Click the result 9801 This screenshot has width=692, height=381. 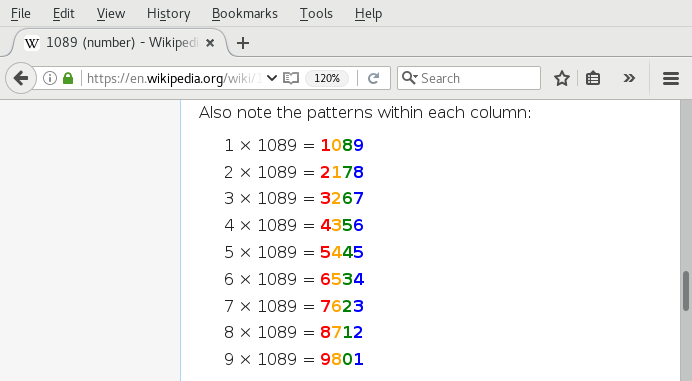pos(342,359)
